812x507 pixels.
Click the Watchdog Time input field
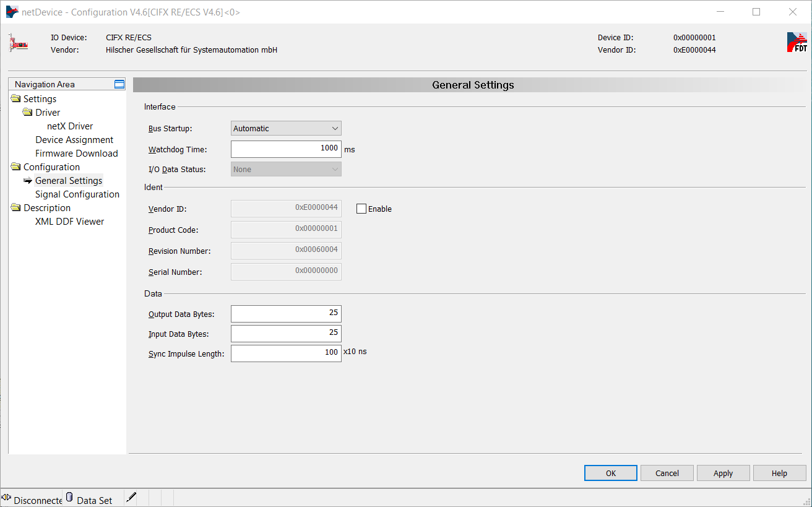(286, 149)
